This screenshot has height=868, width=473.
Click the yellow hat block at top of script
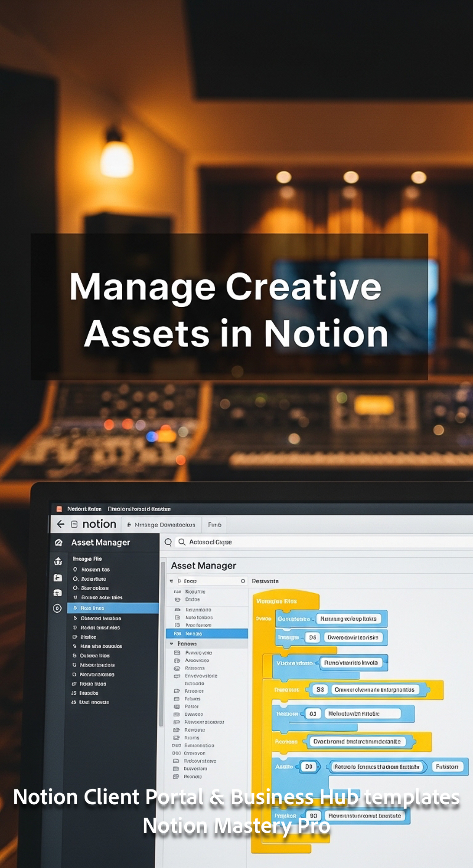coord(285,602)
